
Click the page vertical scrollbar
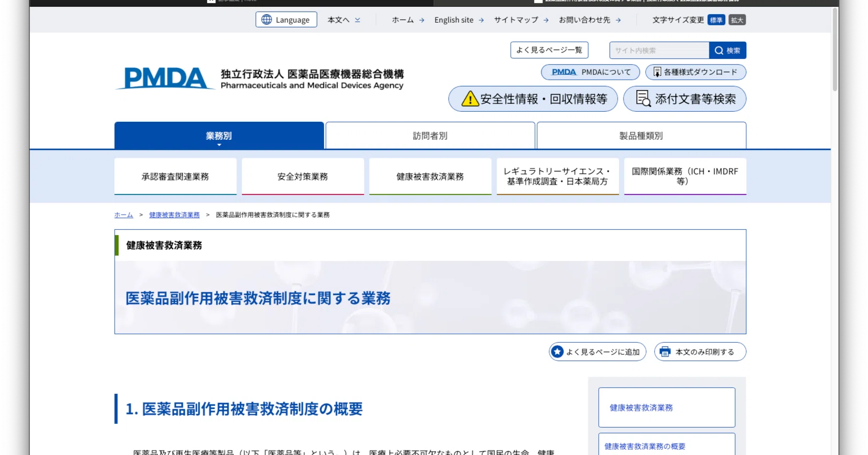[x=835, y=50]
